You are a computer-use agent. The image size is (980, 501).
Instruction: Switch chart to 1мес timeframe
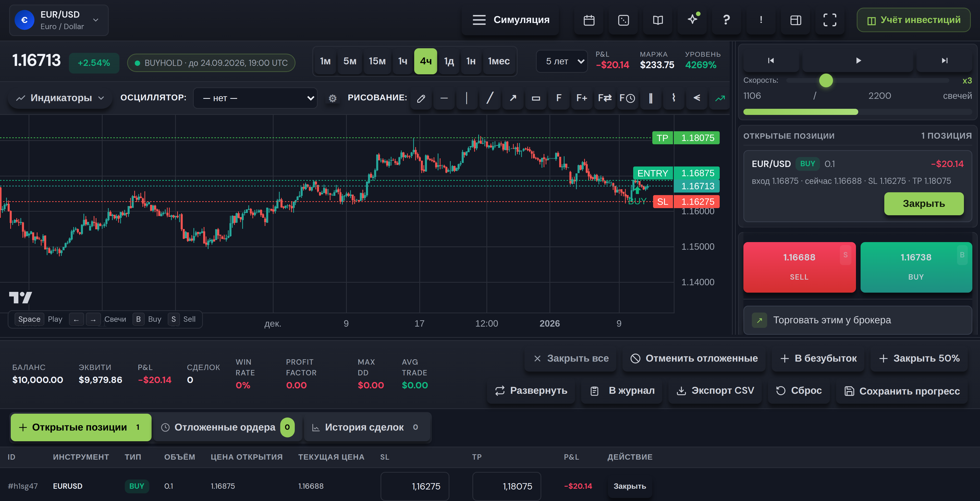[499, 61]
